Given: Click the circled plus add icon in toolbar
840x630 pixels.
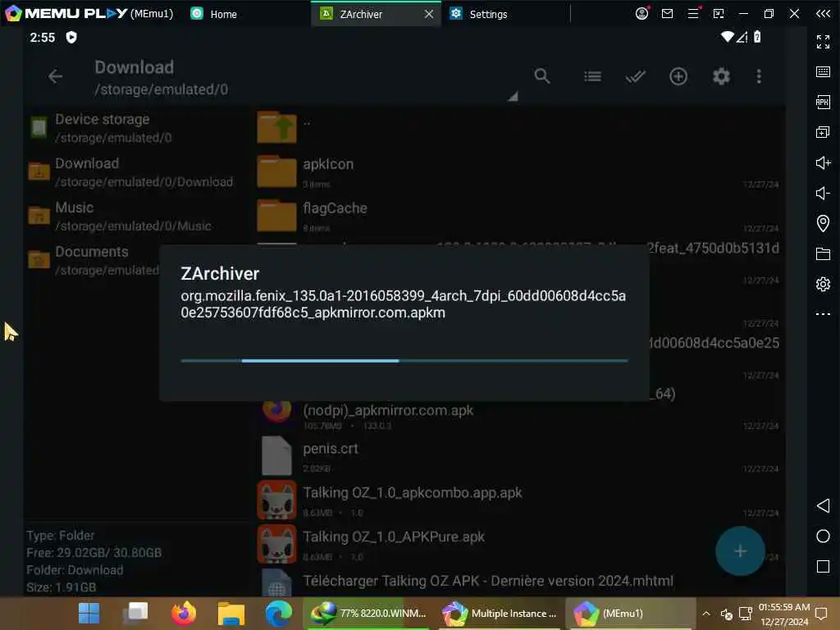Looking at the screenshot, I should [678, 76].
